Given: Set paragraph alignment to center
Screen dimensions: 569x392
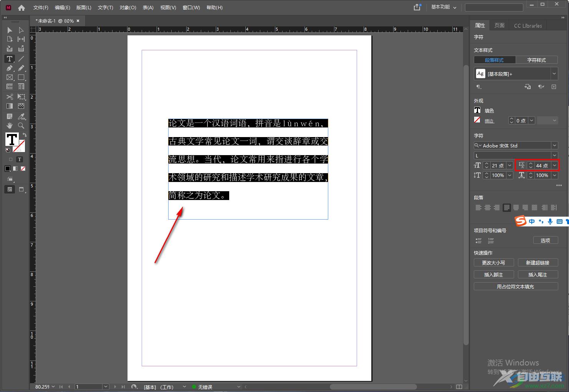Looking at the screenshot, I should [x=488, y=208].
